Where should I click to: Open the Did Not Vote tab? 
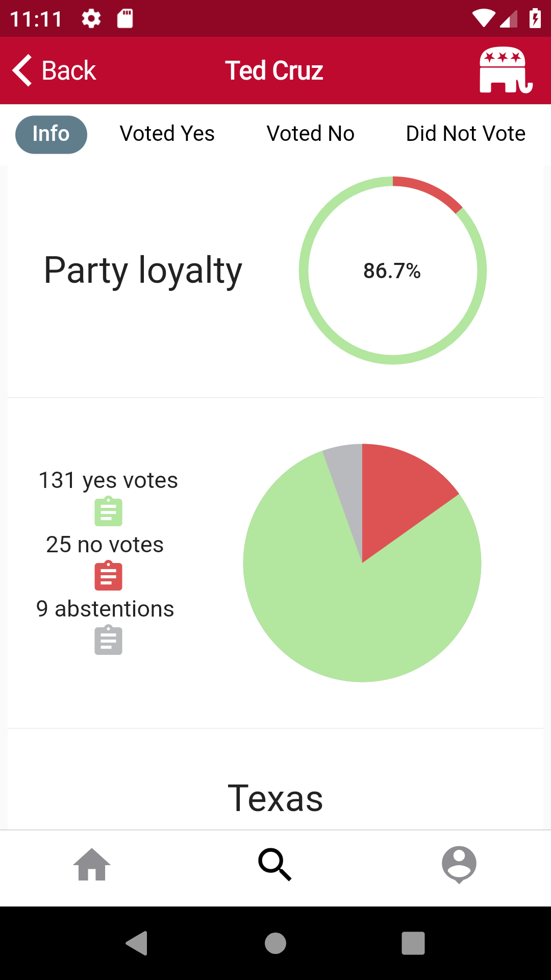point(466,134)
